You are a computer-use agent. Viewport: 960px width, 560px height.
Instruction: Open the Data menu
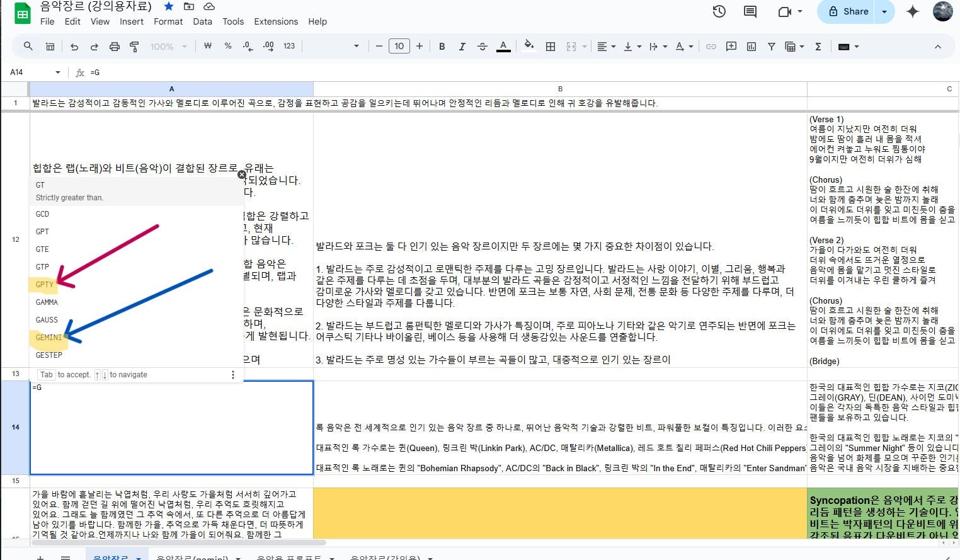point(202,21)
